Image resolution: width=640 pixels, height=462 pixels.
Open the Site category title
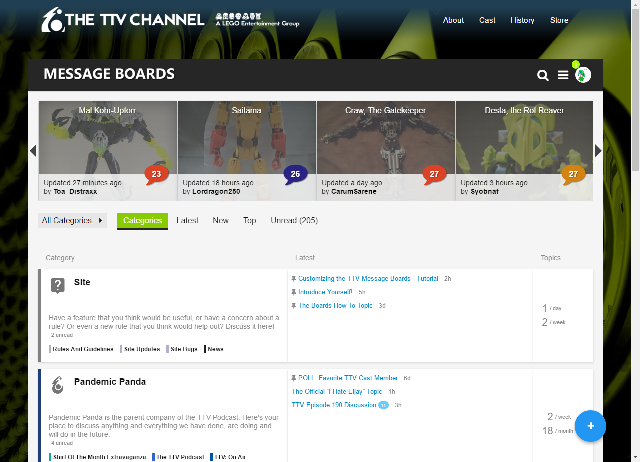coord(82,282)
